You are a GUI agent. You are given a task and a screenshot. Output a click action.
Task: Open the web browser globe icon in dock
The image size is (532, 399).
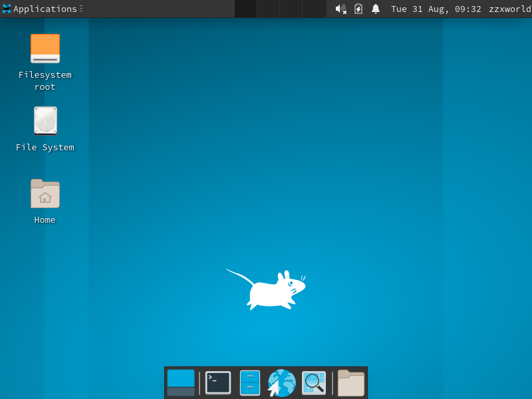[281, 383]
